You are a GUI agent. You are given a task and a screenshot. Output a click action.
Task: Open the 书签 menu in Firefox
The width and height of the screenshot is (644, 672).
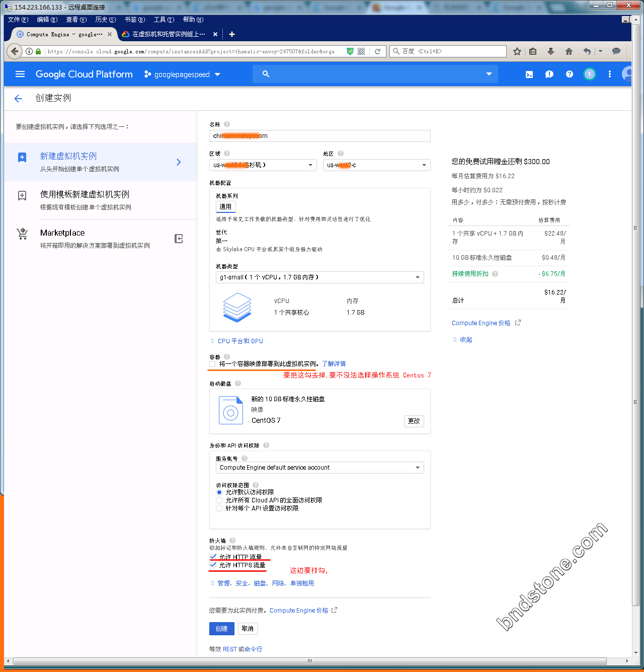coord(135,20)
